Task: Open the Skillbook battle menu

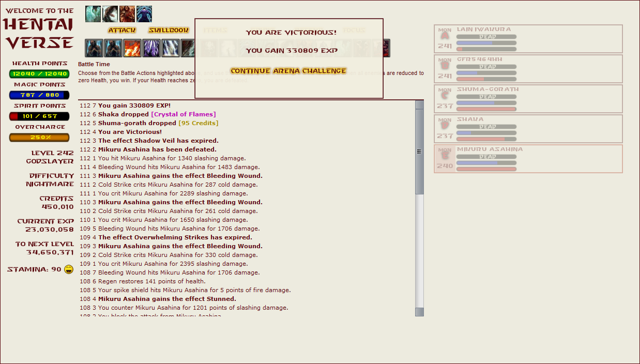Action: pyautogui.click(x=169, y=31)
